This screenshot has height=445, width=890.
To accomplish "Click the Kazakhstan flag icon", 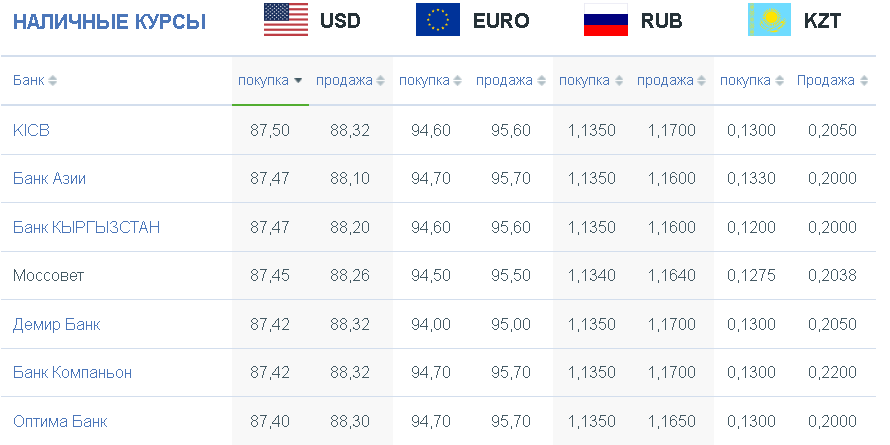I will [769, 20].
